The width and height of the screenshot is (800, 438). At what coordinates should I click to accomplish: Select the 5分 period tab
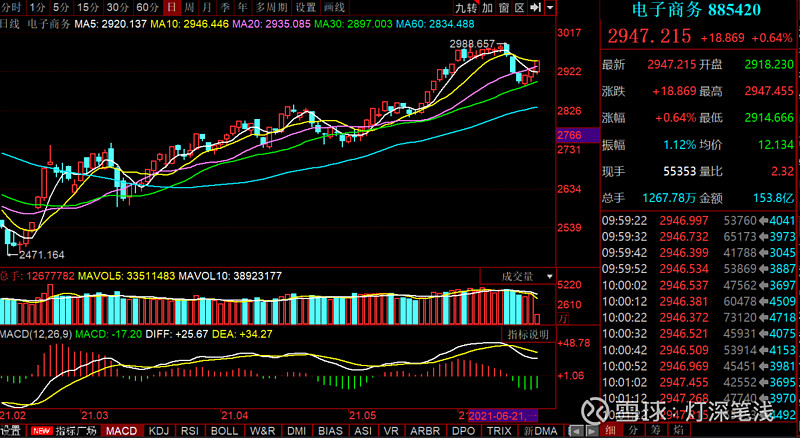[x=61, y=7]
